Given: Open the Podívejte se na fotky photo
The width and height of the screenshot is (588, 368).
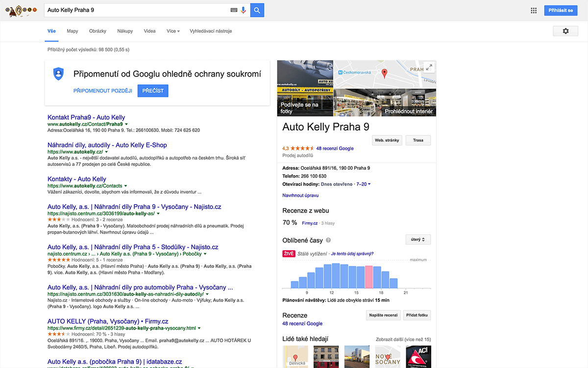Looking at the screenshot, I should coord(305,88).
